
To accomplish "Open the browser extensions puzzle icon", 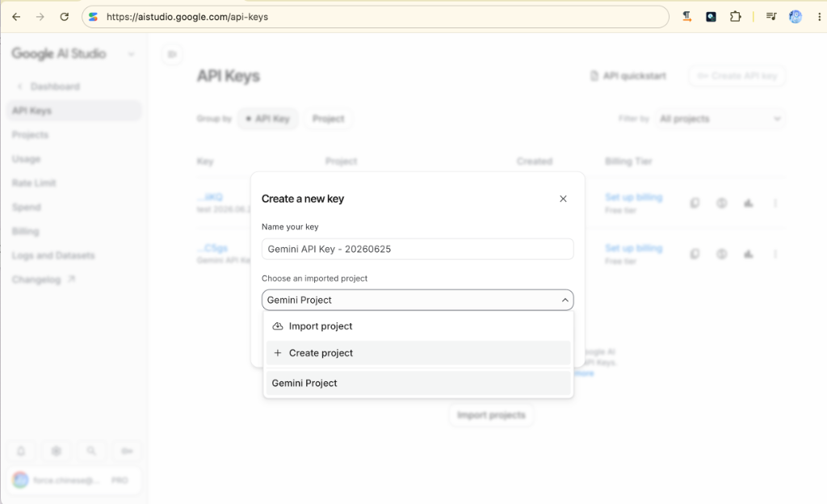I will coord(735,17).
